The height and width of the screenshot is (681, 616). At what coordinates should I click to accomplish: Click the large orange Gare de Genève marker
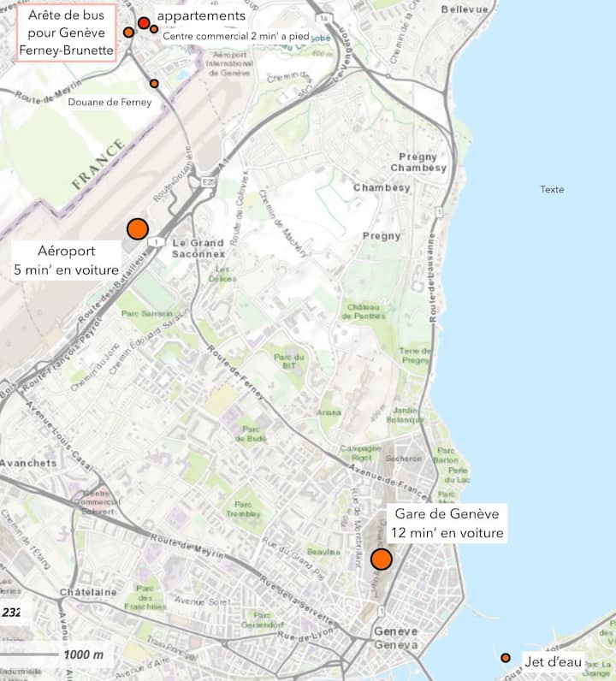click(x=382, y=560)
